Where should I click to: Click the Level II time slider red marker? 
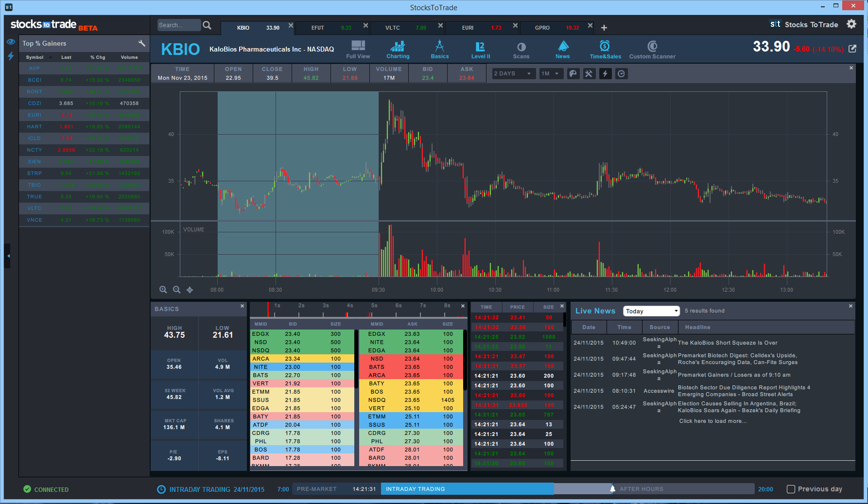point(268,309)
